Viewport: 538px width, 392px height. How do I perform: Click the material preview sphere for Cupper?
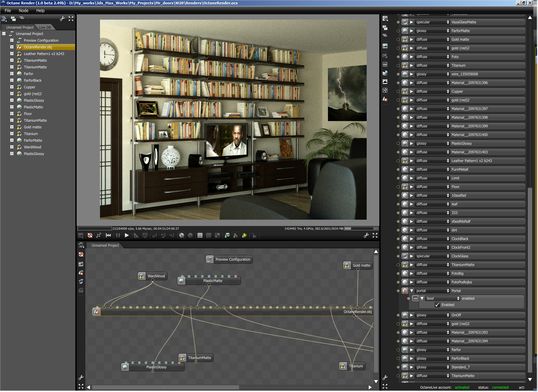point(405,91)
